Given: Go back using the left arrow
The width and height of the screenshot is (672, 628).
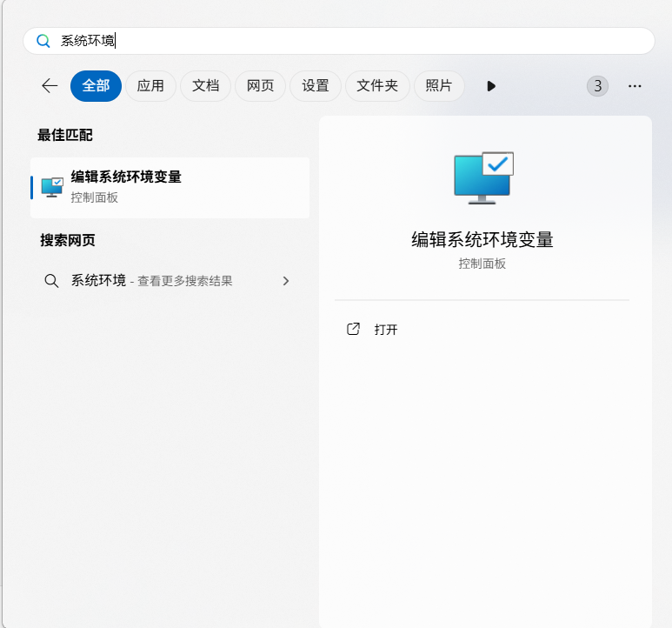Looking at the screenshot, I should (x=50, y=86).
